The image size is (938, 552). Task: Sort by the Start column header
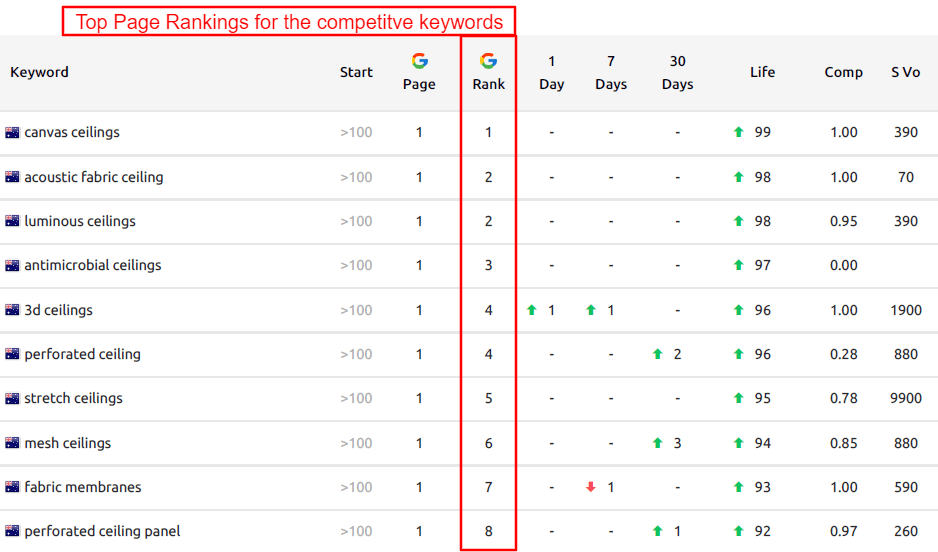click(x=356, y=72)
